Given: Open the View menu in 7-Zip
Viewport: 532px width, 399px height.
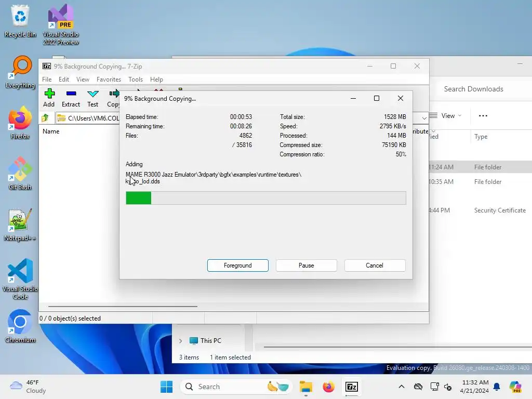Looking at the screenshot, I should (83, 79).
